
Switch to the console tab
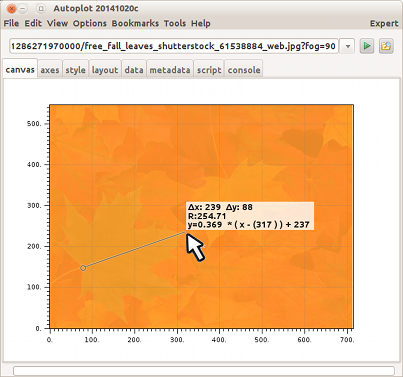(244, 70)
